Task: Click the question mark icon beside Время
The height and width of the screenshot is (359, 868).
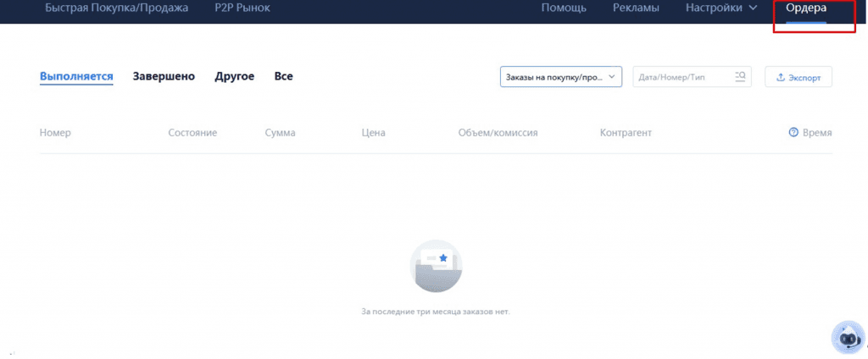Action: (x=793, y=133)
